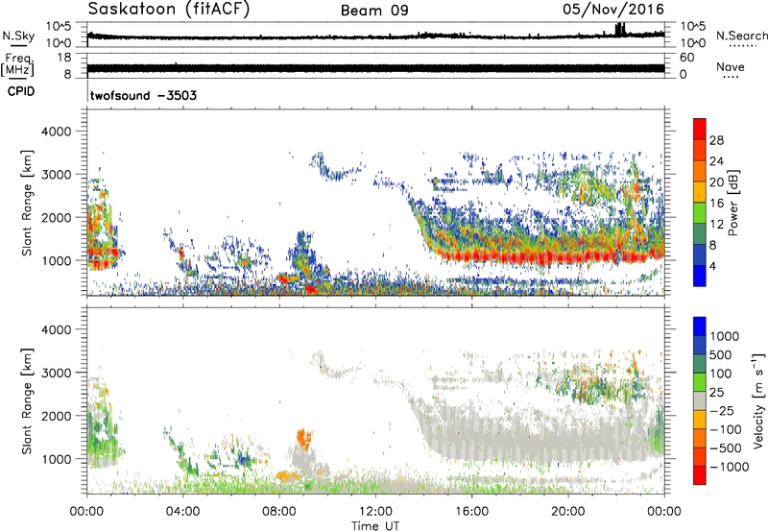Click the '1000' range tick in velocity panel
768x532 pixels.
pyautogui.click(x=56, y=459)
